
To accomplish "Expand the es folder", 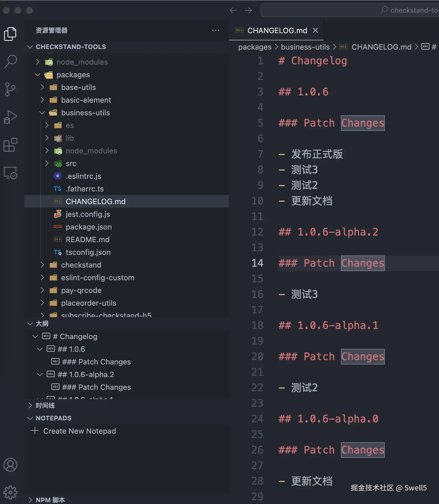I will click(47, 125).
